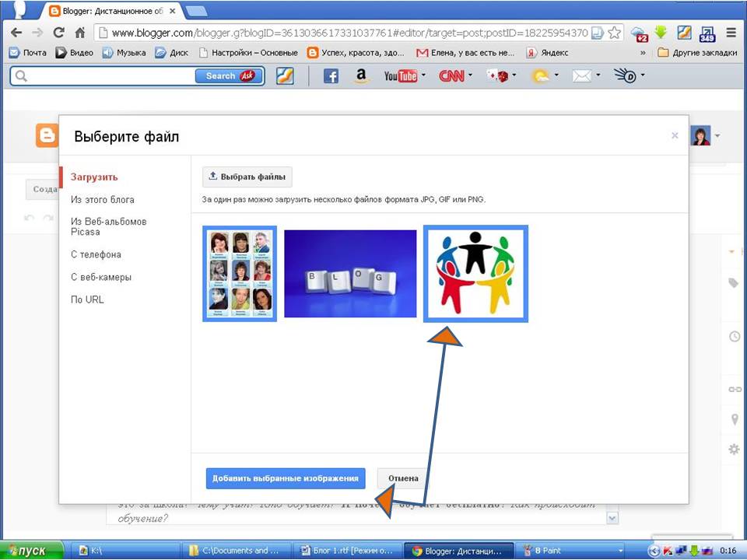Click the dice games toolbar icon
The width and height of the screenshot is (747, 560).
point(497,75)
